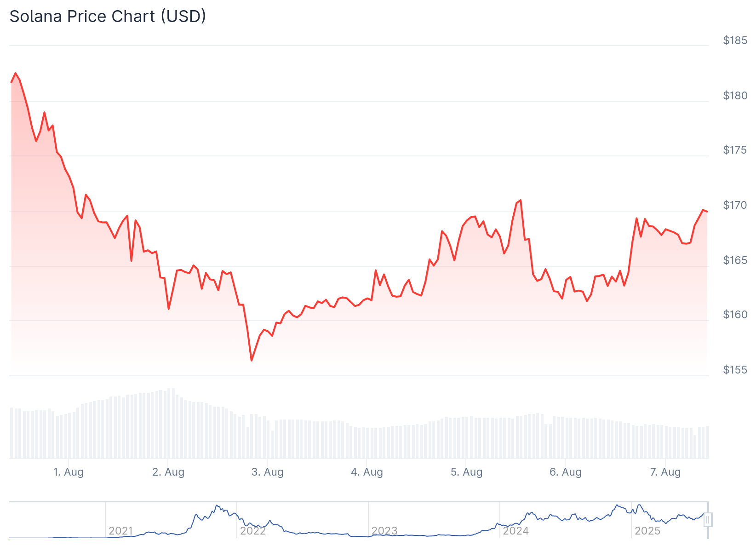The width and height of the screenshot is (756, 552).
Task: Click the 3. Aug date label
Action: (x=268, y=472)
